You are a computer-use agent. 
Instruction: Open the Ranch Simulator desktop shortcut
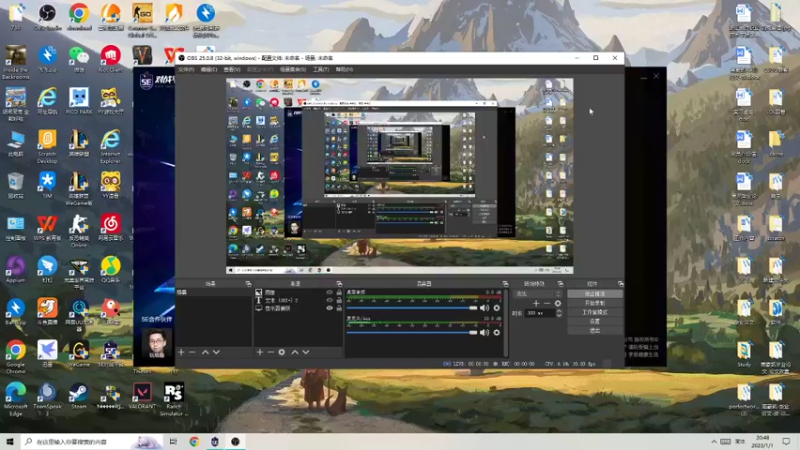173,399
